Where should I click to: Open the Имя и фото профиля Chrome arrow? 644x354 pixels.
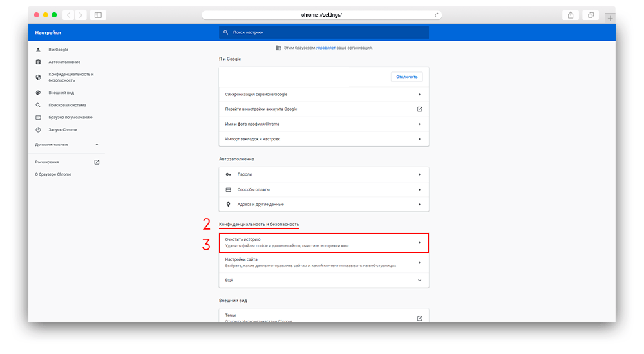click(419, 124)
